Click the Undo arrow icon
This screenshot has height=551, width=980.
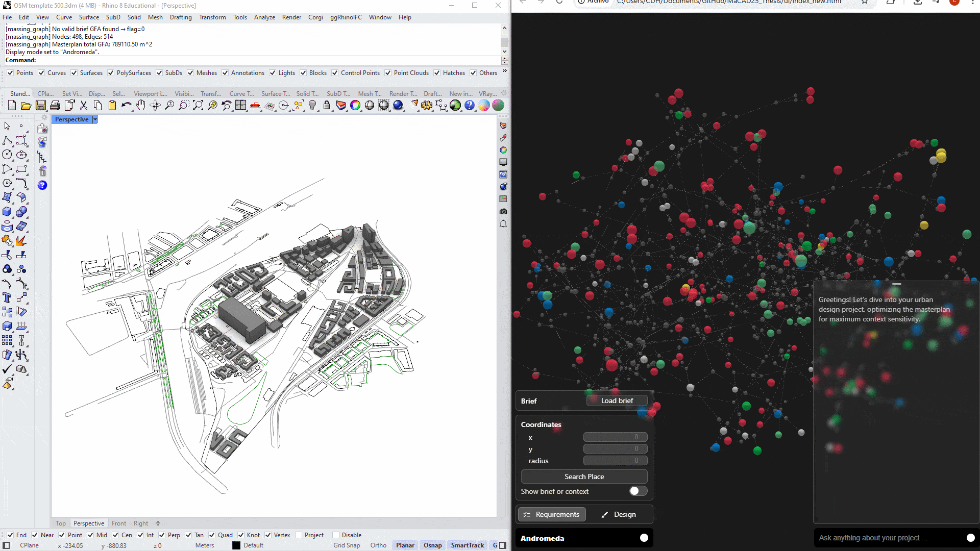[x=126, y=106]
